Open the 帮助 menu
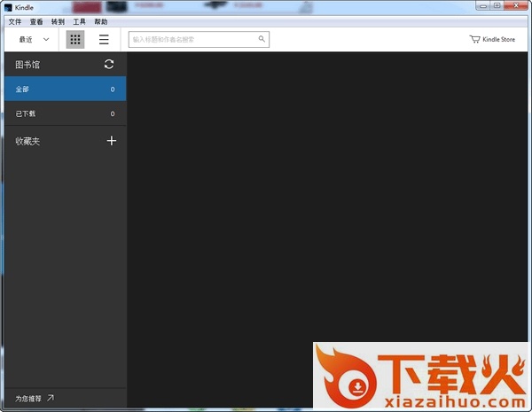532x412 pixels. 101,21
